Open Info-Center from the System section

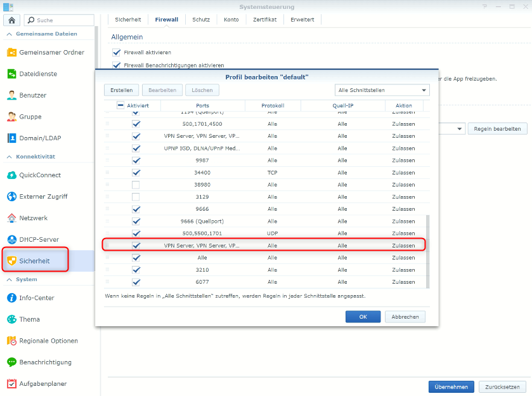coord(37,298)
